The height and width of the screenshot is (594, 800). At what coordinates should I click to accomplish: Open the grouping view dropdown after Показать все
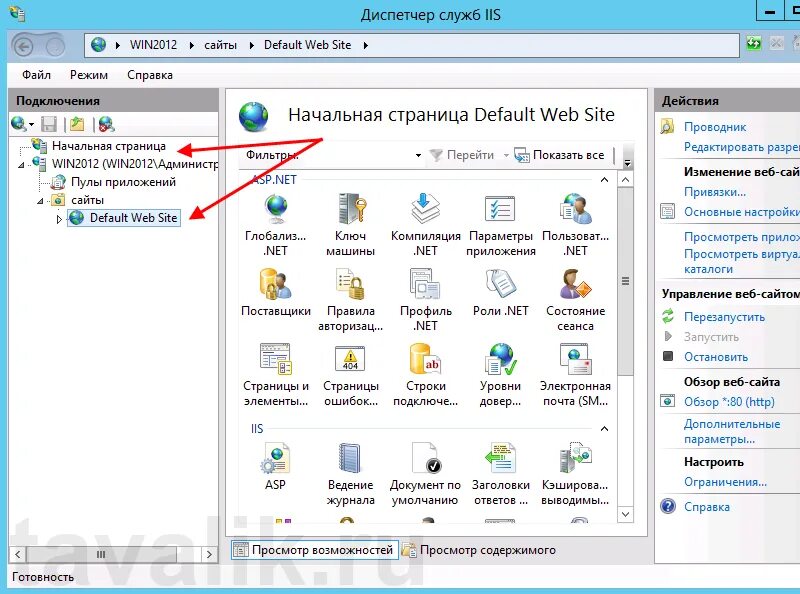click(x=628, y=162)
